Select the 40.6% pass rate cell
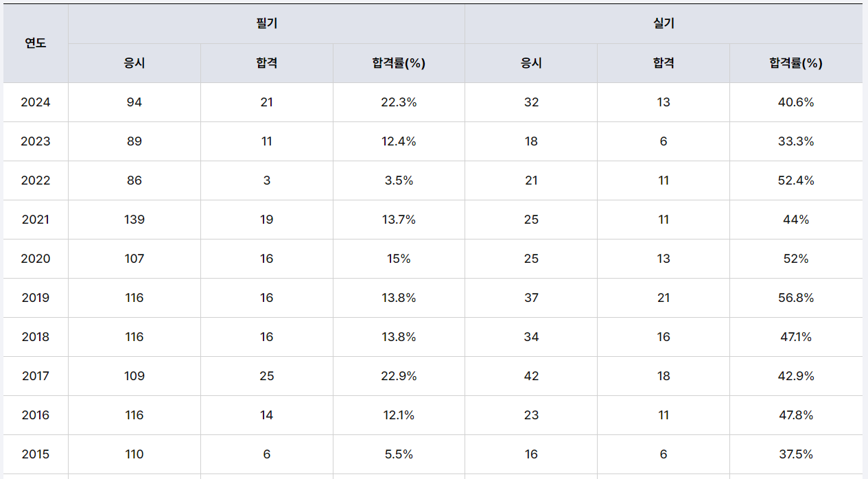This screenshot has height=479, width=868. (x=795, y=102)
